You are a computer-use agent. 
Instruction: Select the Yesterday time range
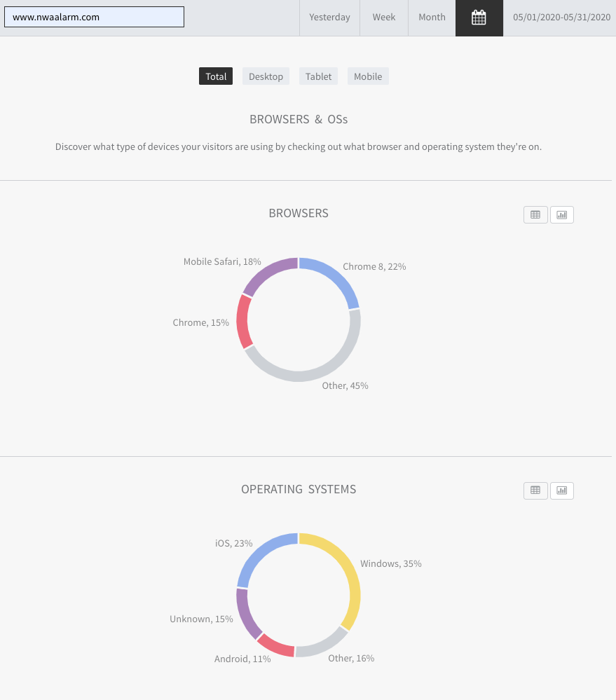pos(329,18)
